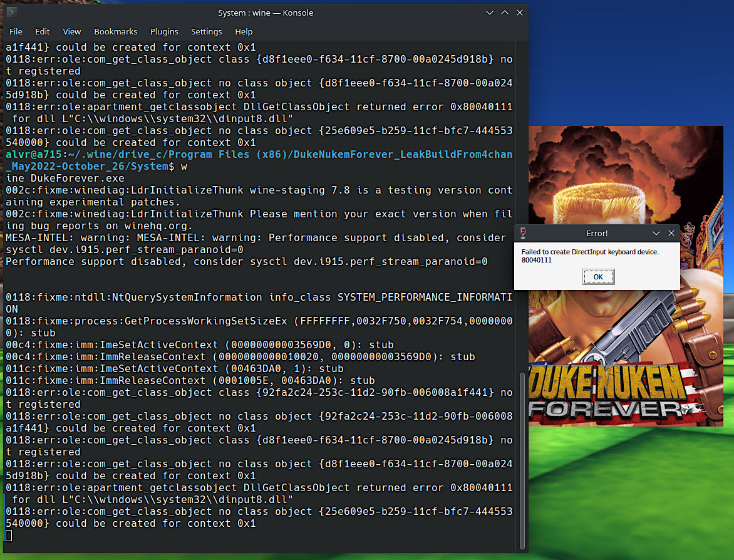734x560 pixels.
Task: Click the terminal cursor block at bottom
Action: point(9,536)
